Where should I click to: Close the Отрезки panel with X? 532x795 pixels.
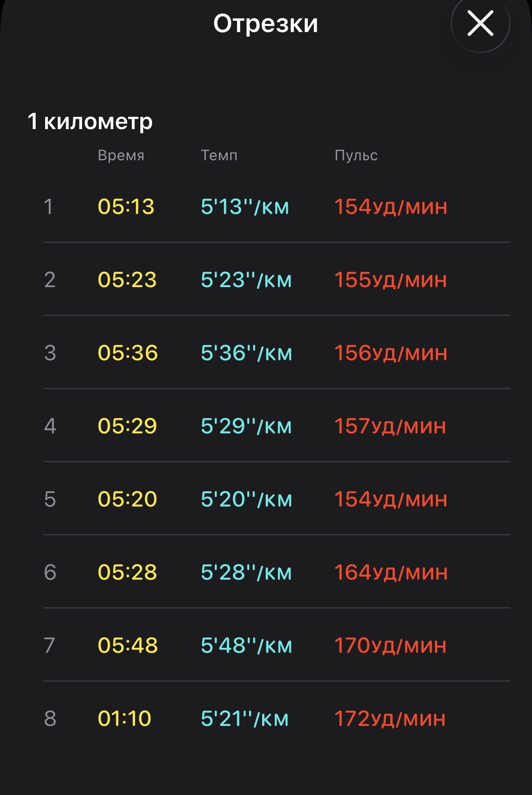pos(480,23)
